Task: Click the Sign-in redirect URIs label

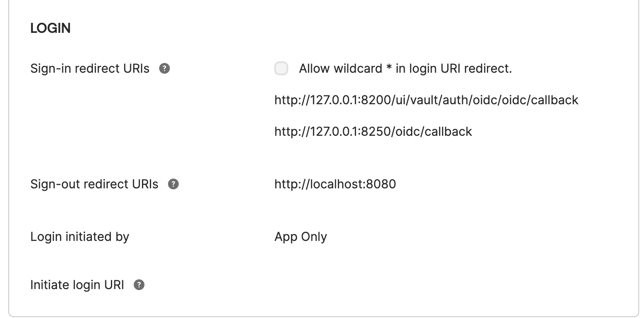Action: click(90, 69)
